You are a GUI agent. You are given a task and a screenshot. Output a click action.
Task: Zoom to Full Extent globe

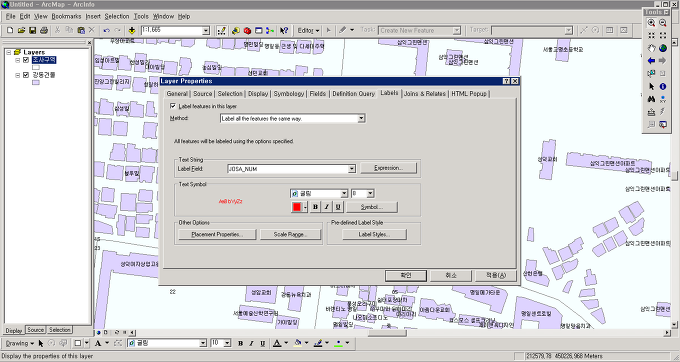[663, 48]
